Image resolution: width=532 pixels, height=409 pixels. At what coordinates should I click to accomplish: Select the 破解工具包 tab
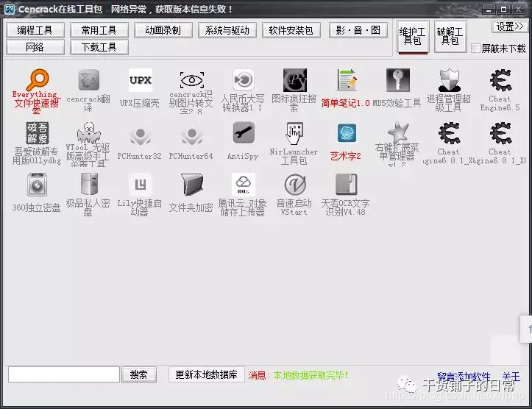tap(450, 36)
